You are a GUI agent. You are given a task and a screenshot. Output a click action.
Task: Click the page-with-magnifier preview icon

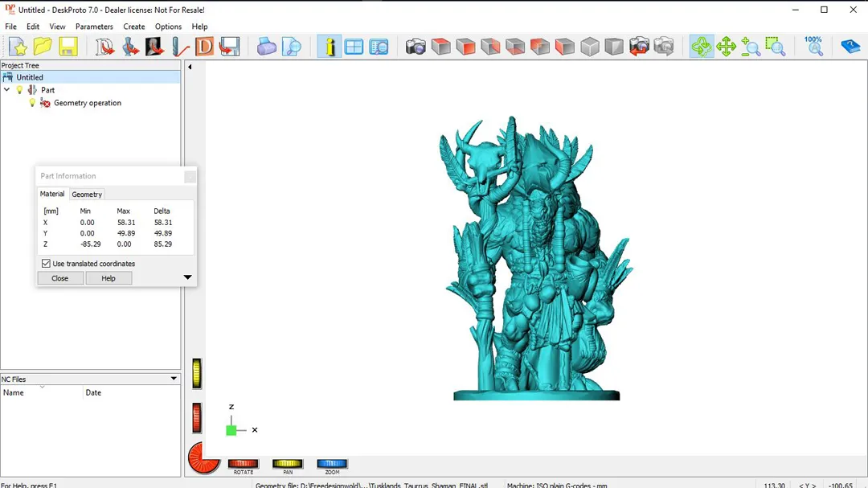[291, 47]
